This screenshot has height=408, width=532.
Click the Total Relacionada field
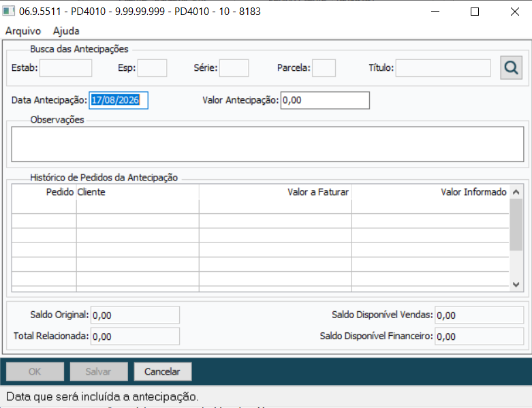(135, 336)
